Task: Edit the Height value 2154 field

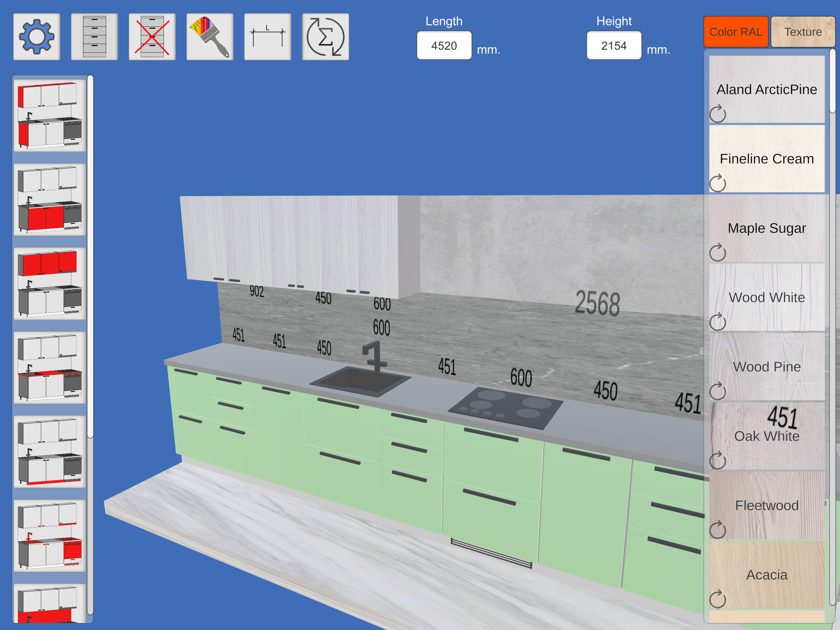Action: click(614, 46)
